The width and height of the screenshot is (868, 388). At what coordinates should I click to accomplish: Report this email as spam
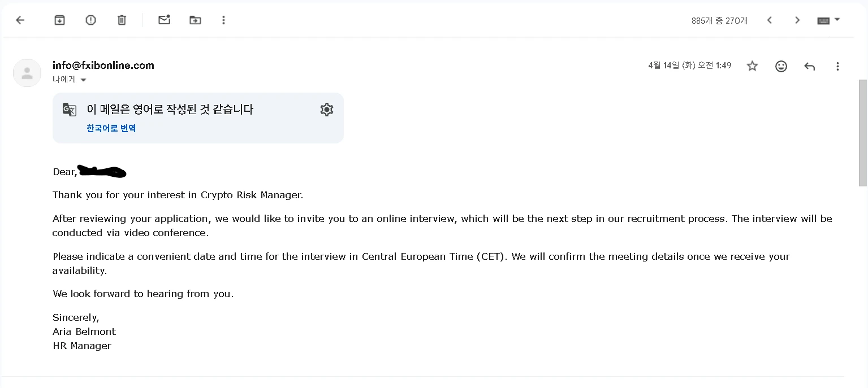pos(90,20)
